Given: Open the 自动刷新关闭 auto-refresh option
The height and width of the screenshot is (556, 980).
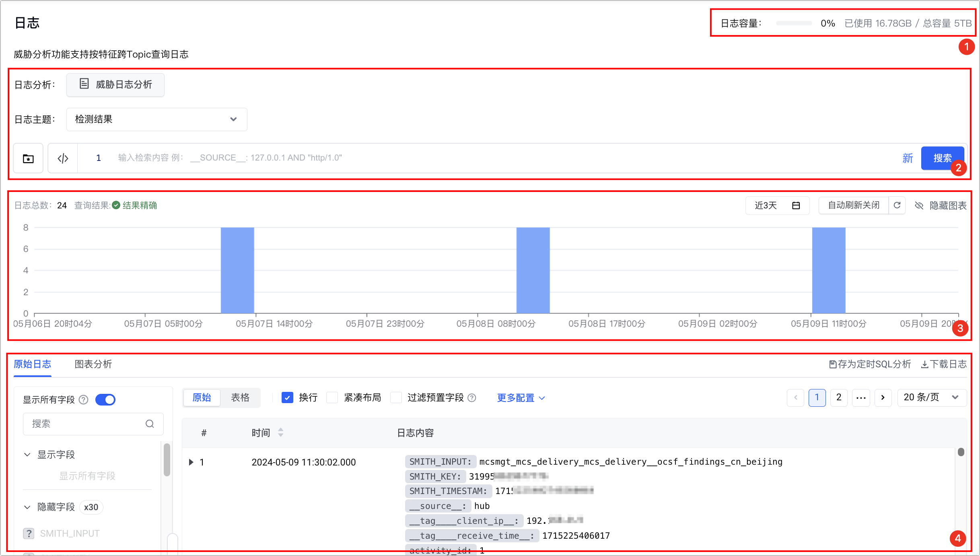Looking at the screenshot, I should click(853, 206).
